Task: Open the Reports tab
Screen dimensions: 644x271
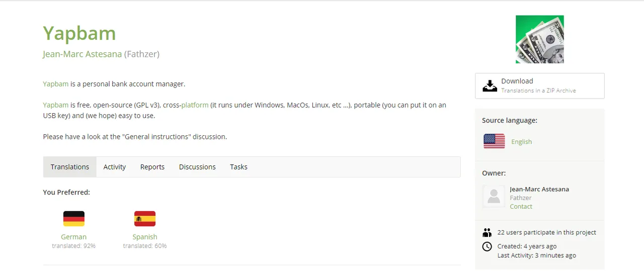Action: click(152, 167)
